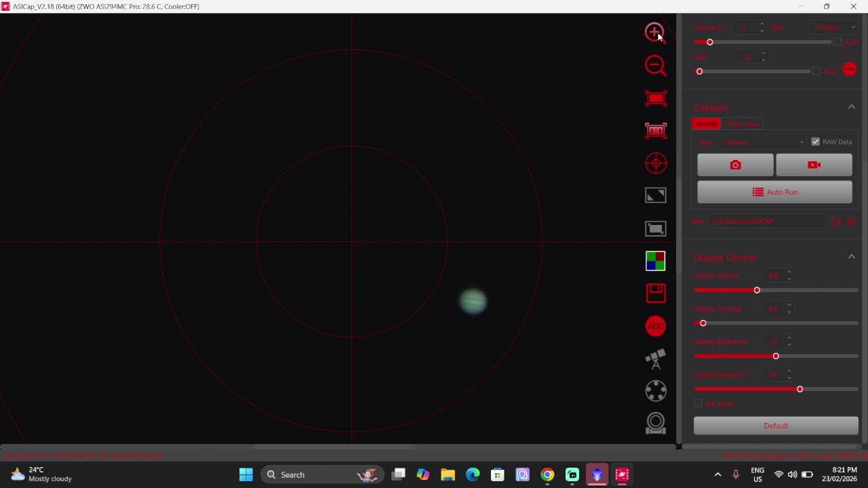Reset display settings with Default button
The height and width of the screenshot is (488, 868).
(x=776, y=426)
